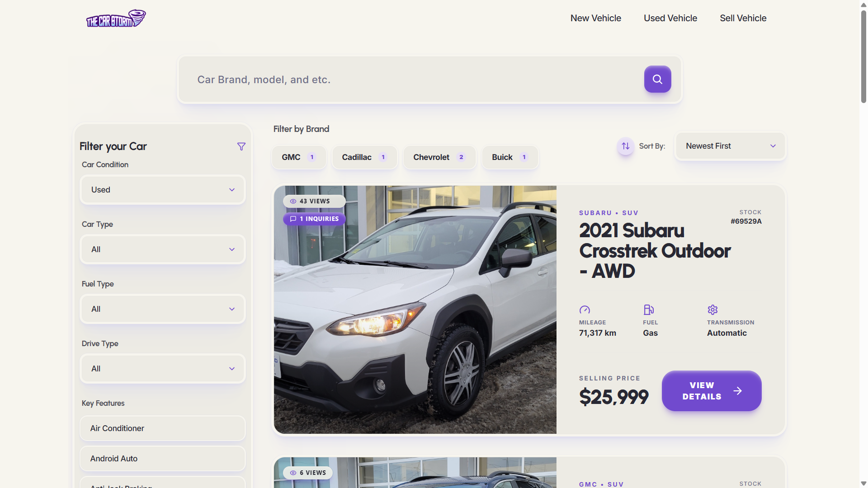
Task: Open the Car Type dropdown
Action: 163,249
